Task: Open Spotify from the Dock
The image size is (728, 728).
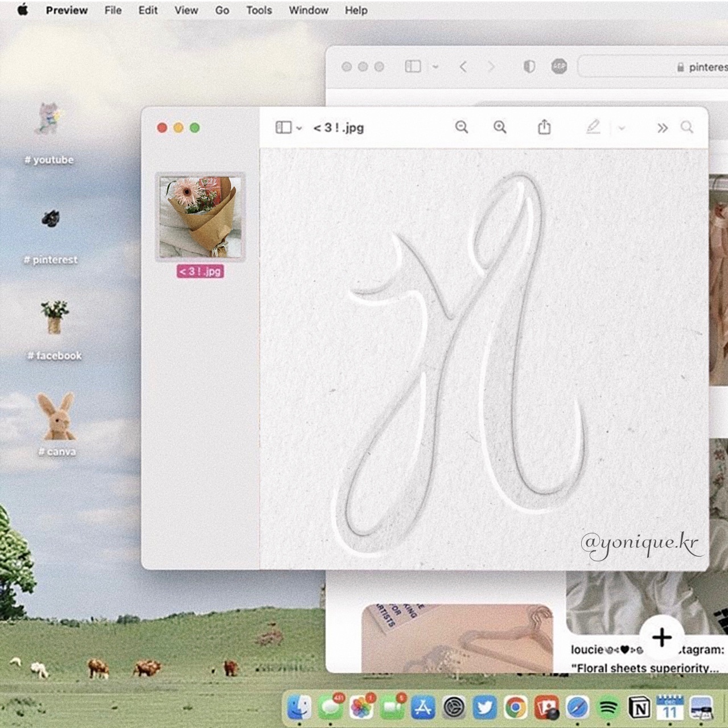Action: pyautogui.click(x=608, y=708)
